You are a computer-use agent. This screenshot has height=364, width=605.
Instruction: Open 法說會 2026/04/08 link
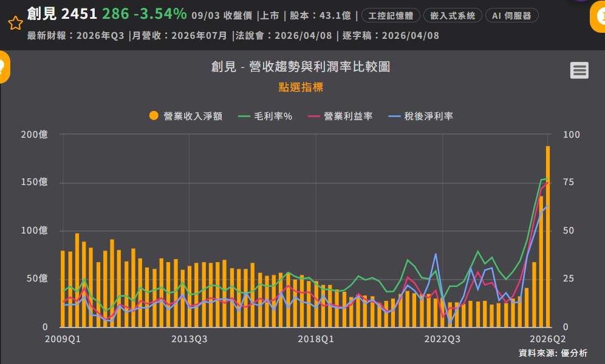[x=284, y=35]
